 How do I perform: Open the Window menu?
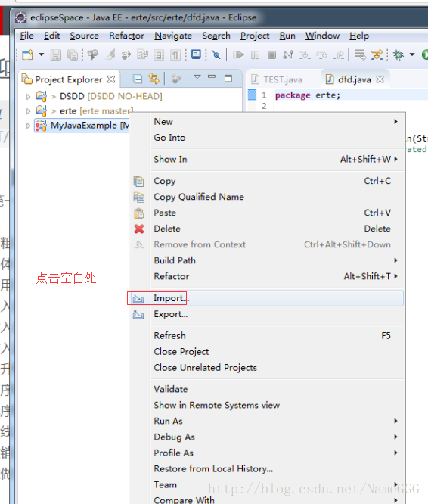click(x=322, y=36)
